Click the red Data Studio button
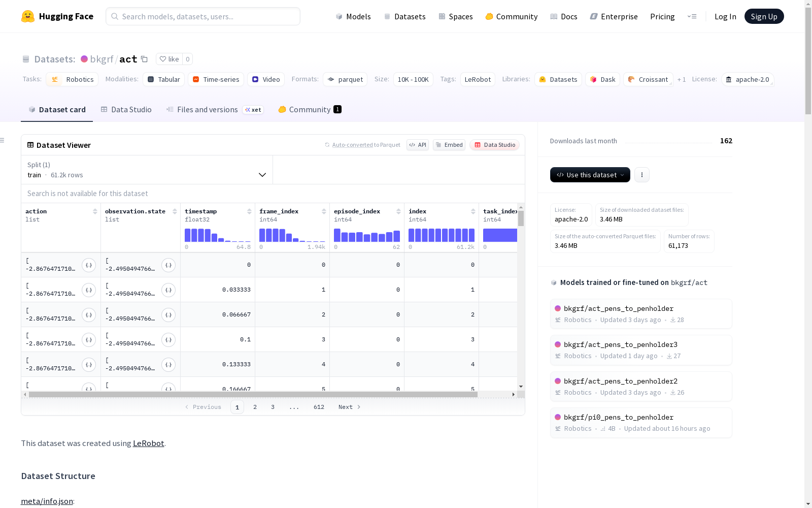The width and height of the screenshot is (812, 508). (x=494, y=145)
